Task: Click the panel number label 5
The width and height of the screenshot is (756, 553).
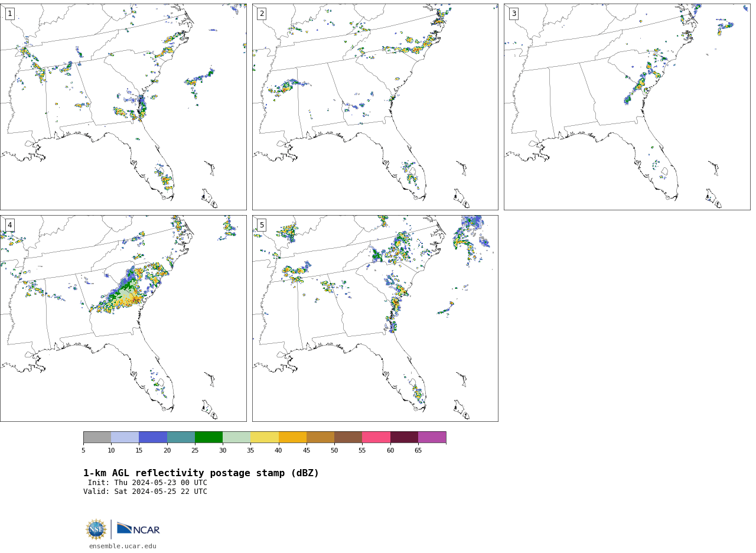Action: click(262, 225)
